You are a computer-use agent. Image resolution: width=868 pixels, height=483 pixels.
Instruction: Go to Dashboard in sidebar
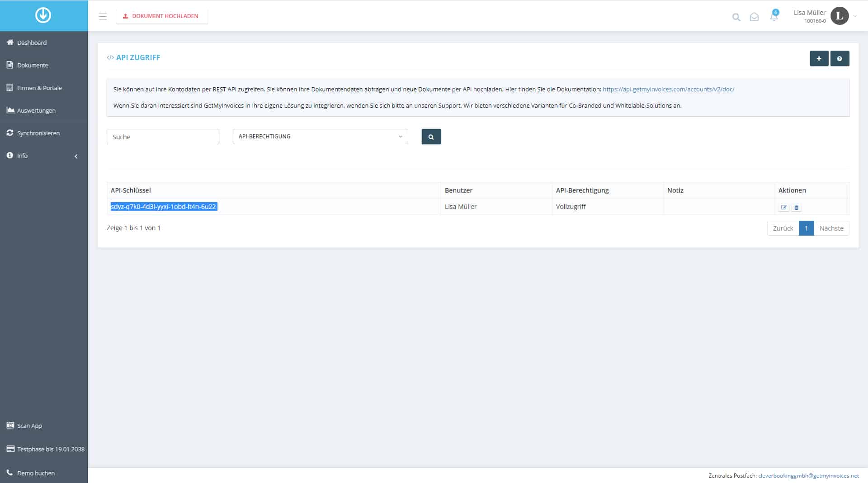pyautogui.click(x=44, y=43)
